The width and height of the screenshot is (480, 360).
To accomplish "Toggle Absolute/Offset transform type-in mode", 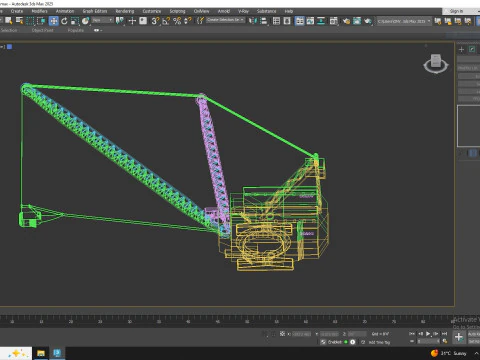I will (x=282, y=333).
